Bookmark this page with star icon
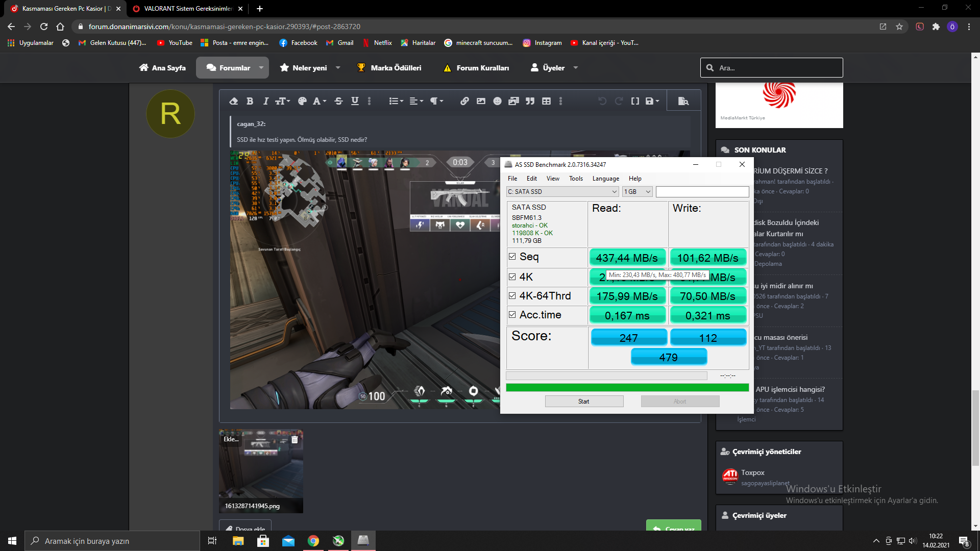Viewport: 980px width, 551px height. pos(899,27)
